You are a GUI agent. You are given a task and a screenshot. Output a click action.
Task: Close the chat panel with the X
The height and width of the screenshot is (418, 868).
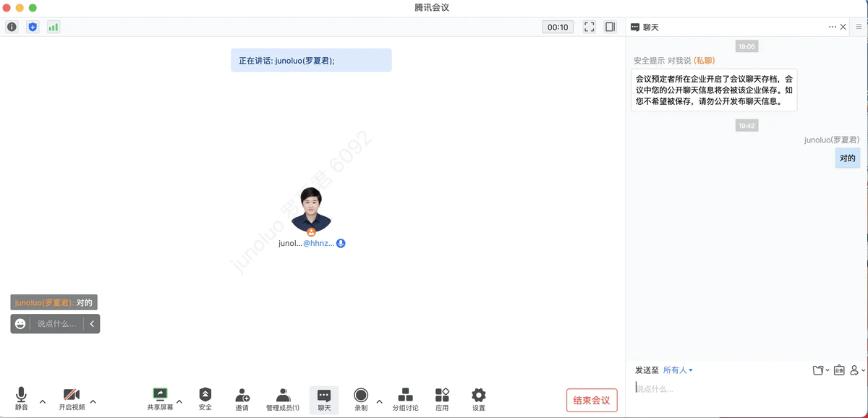(843, 27)
